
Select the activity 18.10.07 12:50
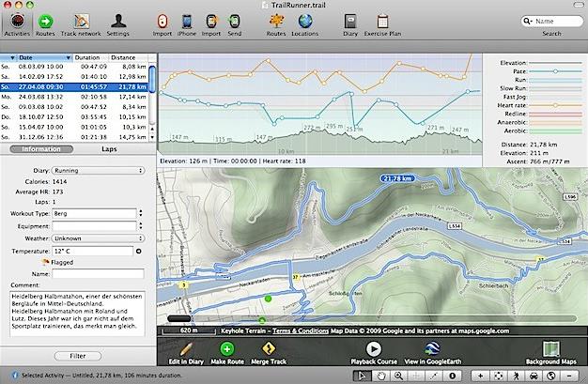74,117
